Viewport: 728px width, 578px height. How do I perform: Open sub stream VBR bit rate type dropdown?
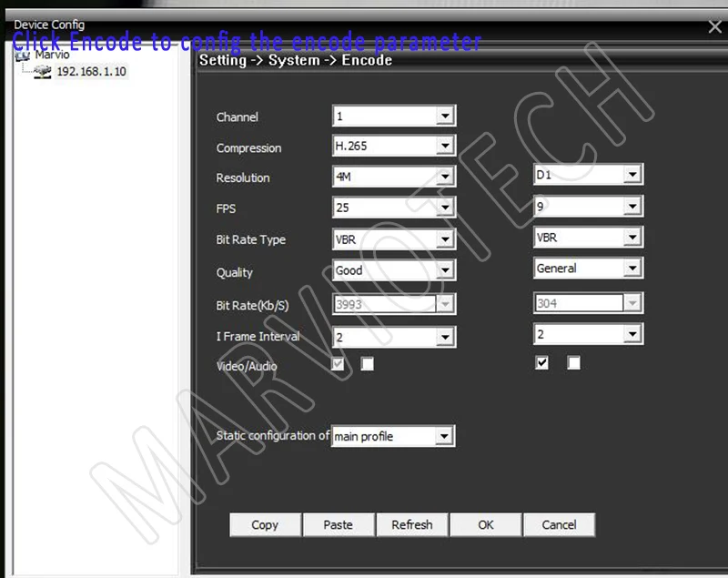click(588, 238)
